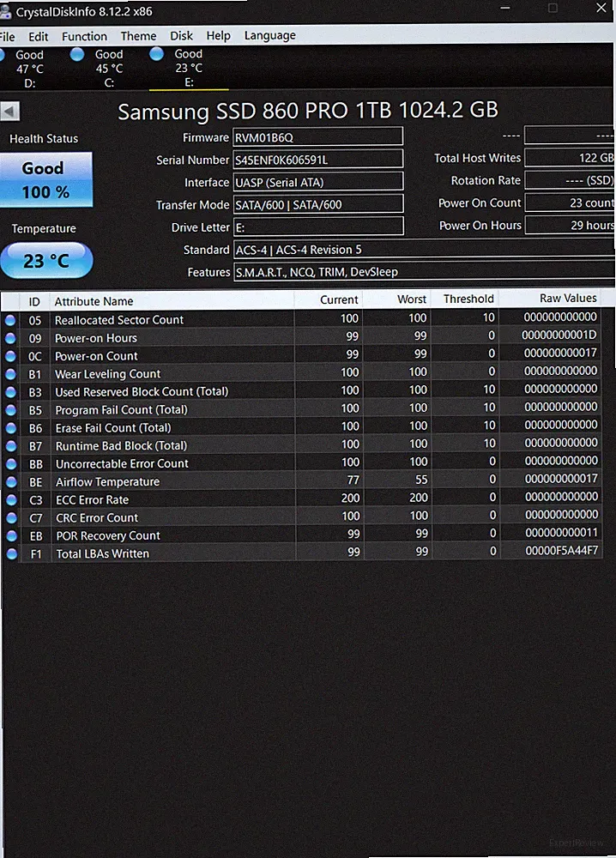This screenshot has height=858, width=616.
Task: Click the blue status orb for disk C:
Action: pyautogui.click(x=77, y=54)
